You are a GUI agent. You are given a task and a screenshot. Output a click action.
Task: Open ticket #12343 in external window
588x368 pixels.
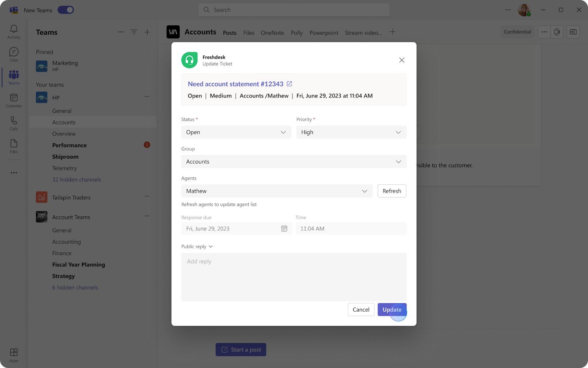point(289,84)
